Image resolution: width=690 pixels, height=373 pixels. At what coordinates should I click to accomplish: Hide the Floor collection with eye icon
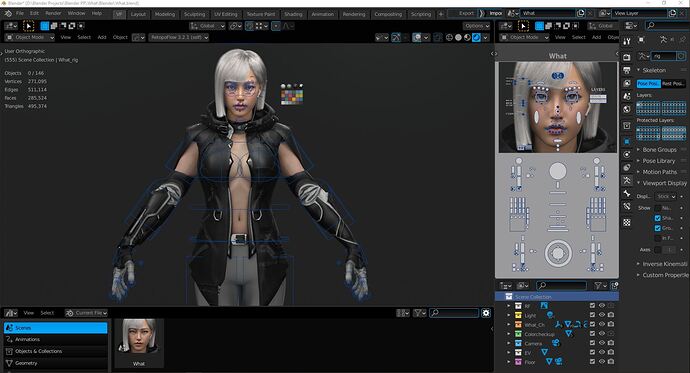point(602,362)
